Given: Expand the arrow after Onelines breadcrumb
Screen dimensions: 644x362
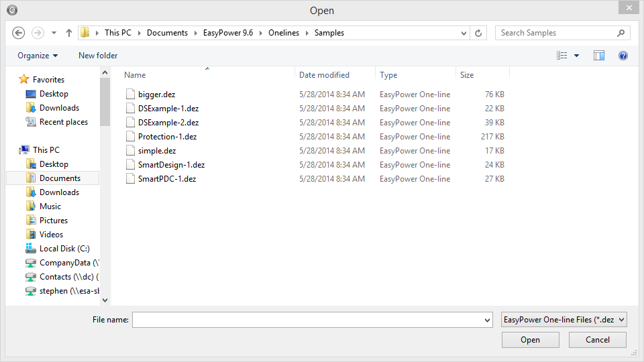Looking at the screenshot, I should [x=307, y=33].
